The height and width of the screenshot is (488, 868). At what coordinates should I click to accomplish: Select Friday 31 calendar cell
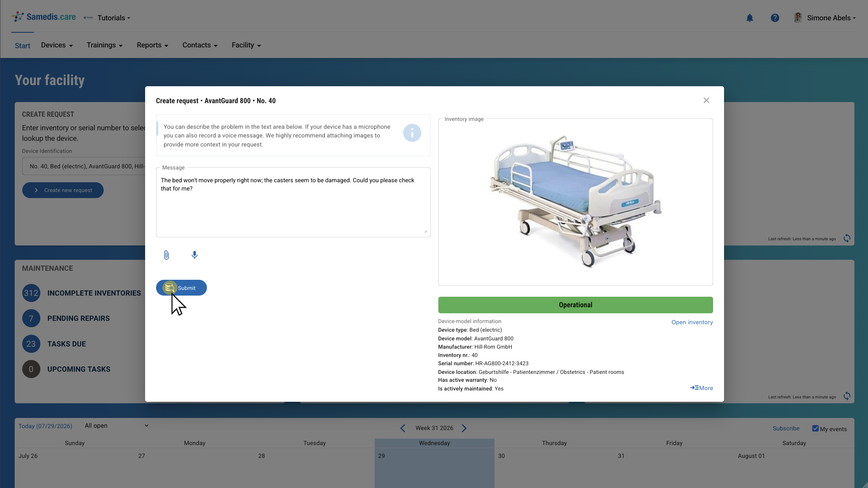[x=674, y=468]
